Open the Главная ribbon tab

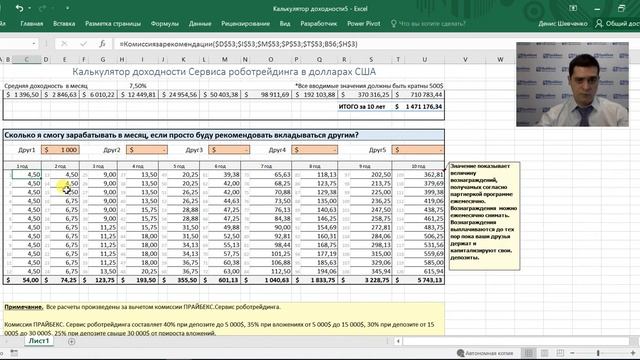[x=31, y=24]
